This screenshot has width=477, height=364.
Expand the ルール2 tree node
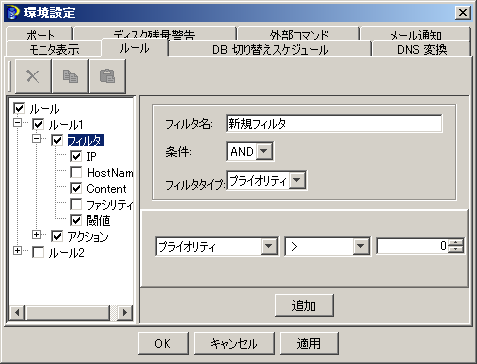point(17,250)
